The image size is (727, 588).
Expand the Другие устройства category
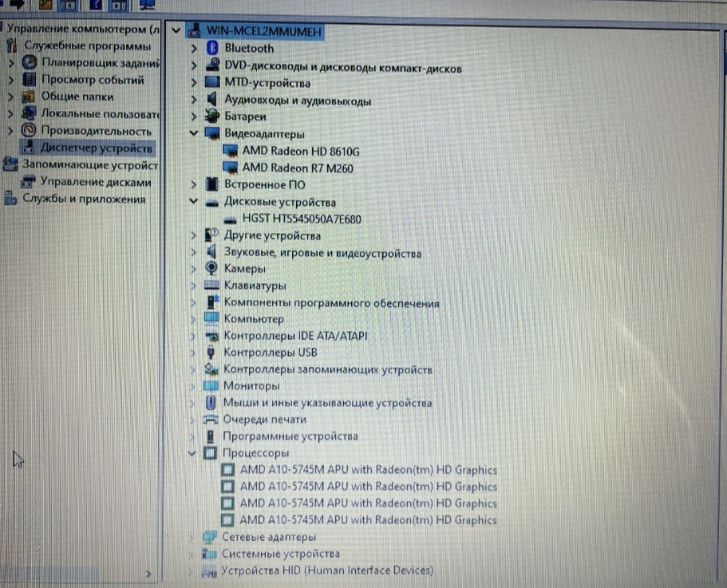[192, 235]
